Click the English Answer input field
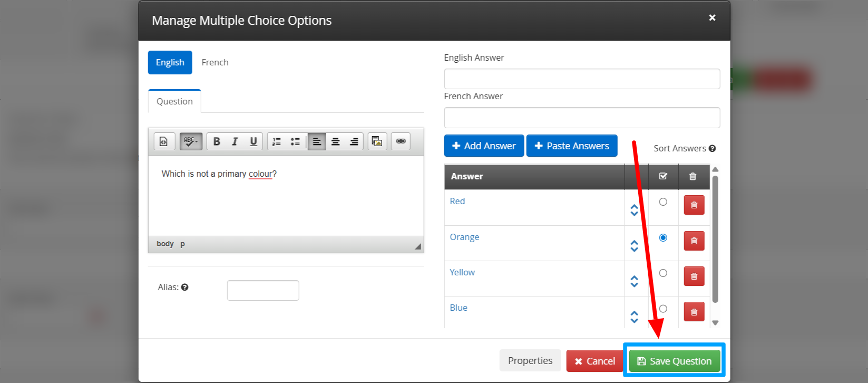Image resolution: width=868 pixels, height=383 pixels. pyautogui.click(x=582, y=79)
